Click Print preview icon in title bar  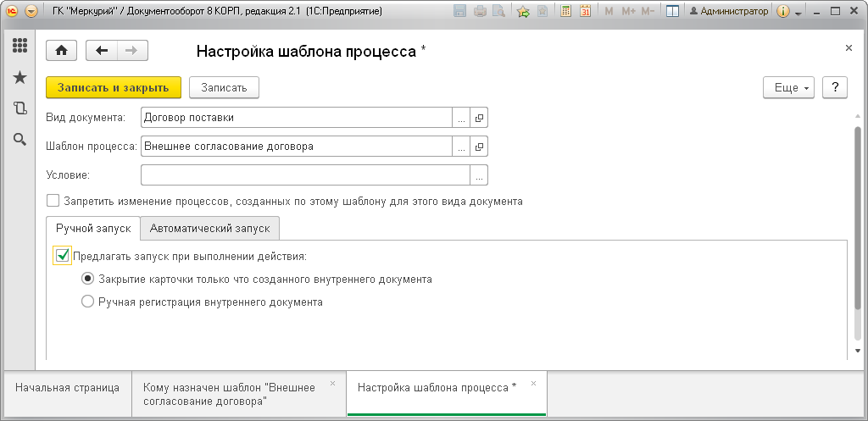498,11
